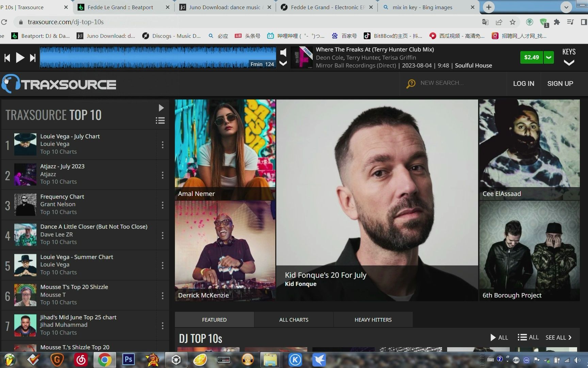This screenshot has width=588, height=368.
Task: Open options menu for Mousse T's Top 20 Shizzle
Action: (163, 295)
